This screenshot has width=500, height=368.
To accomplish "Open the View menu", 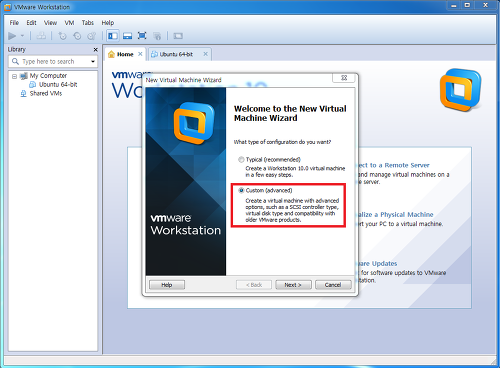I will pos(50,23).
